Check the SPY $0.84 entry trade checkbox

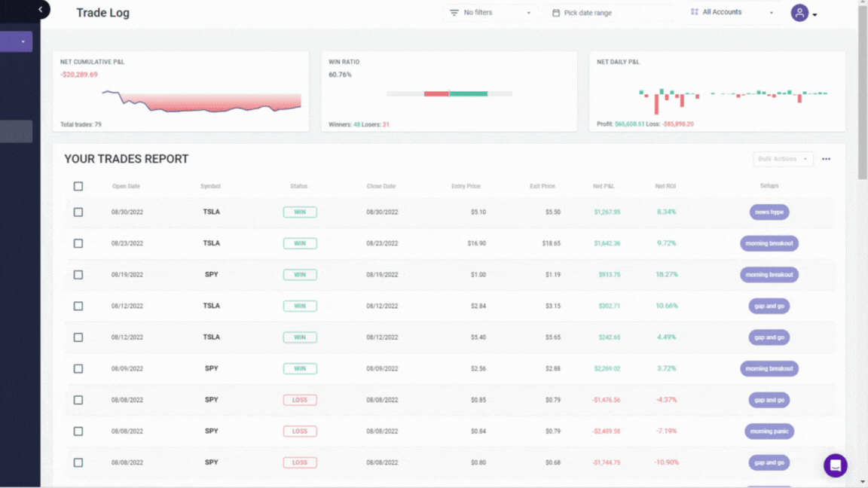click(78, 431)
